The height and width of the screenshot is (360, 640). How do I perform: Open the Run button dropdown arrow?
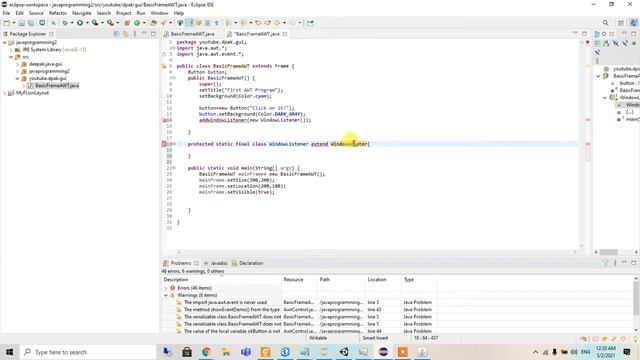(x=87, y=23)
